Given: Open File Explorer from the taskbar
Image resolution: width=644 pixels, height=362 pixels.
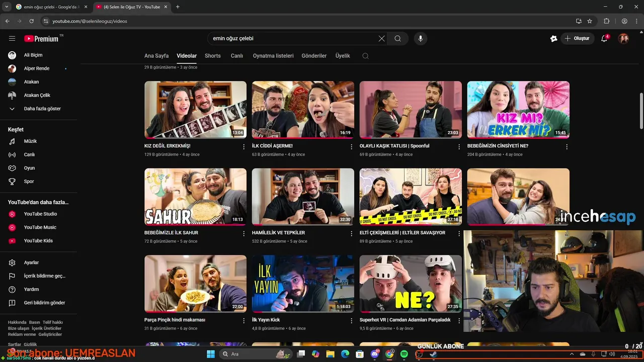Looking at the screenshot, I should [330, 354].
